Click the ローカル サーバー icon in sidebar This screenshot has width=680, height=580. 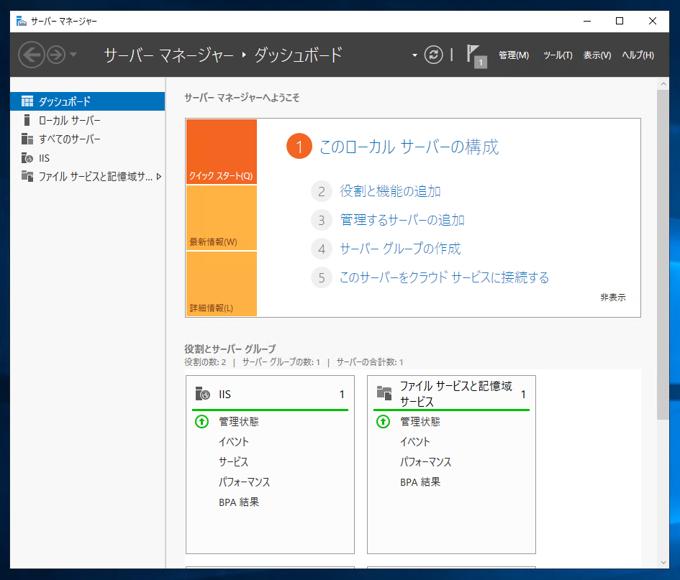(27, 120)
